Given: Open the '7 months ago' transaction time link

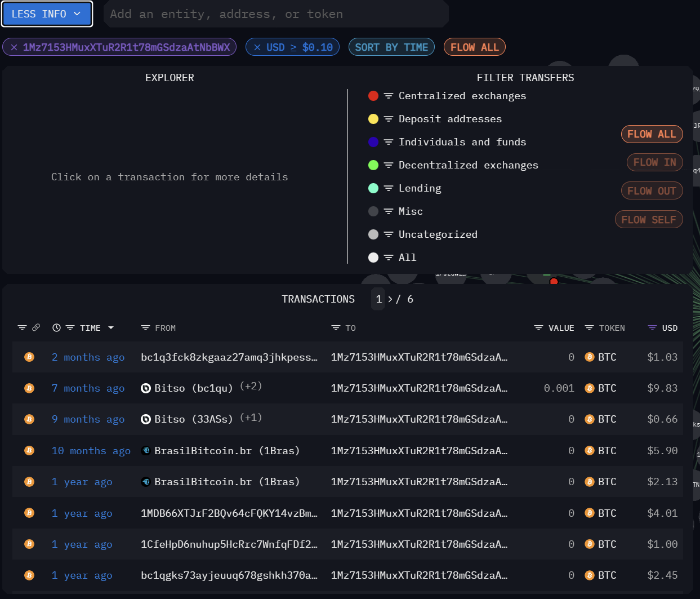Looking at the screenshot, I should 88,388.
